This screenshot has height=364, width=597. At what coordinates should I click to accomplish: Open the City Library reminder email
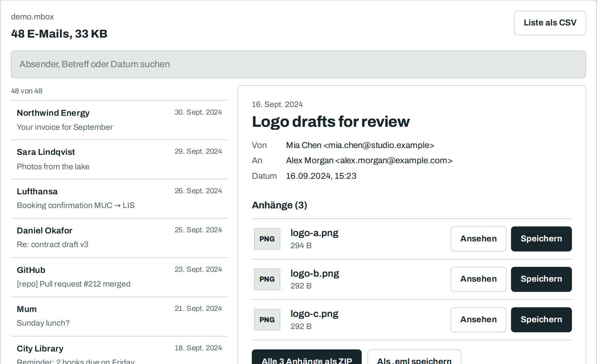click(x=119, y=350)
